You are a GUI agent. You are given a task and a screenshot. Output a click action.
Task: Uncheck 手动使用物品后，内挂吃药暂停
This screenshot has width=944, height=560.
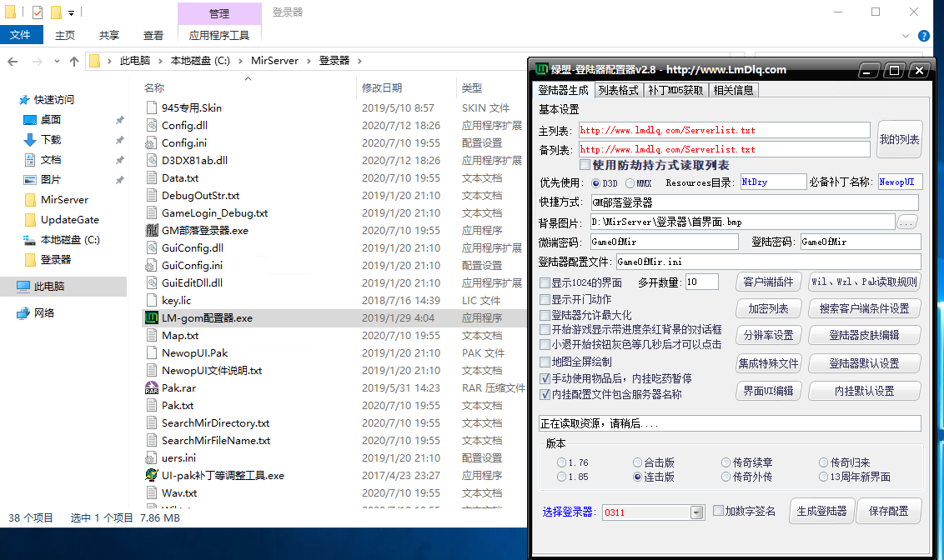[545, 378]
